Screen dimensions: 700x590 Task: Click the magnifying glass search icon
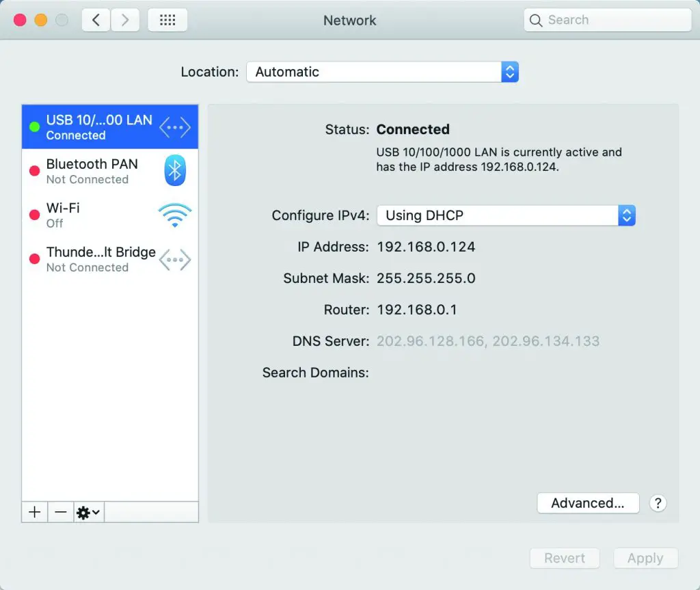(x=536, y=21)
